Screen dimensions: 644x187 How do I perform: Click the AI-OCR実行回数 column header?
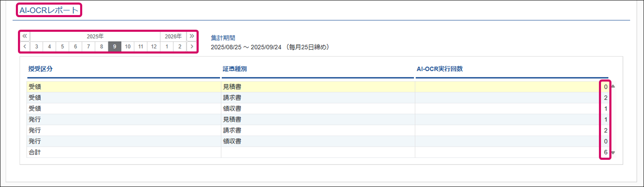tap(439, 69)
